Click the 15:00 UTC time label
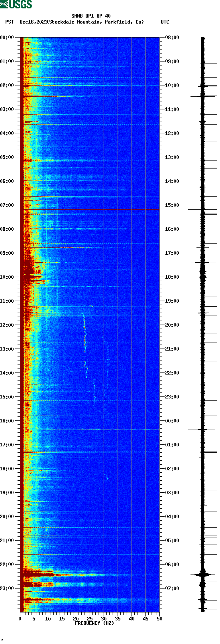220x644 pixels. [172, 205]
